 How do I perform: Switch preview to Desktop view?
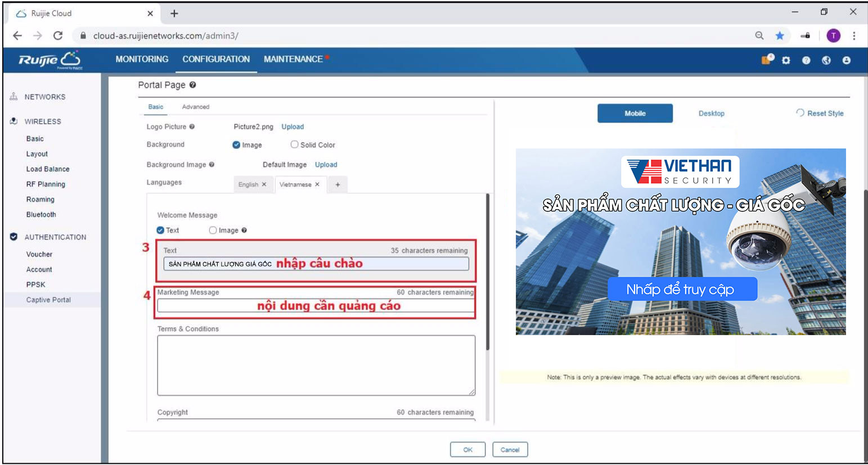pos(711,113)
